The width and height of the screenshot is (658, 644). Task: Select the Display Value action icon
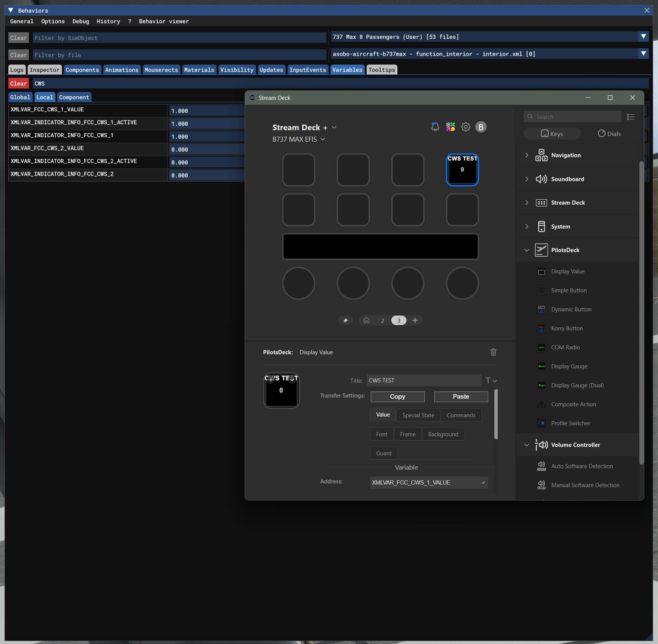click(541, 271)
